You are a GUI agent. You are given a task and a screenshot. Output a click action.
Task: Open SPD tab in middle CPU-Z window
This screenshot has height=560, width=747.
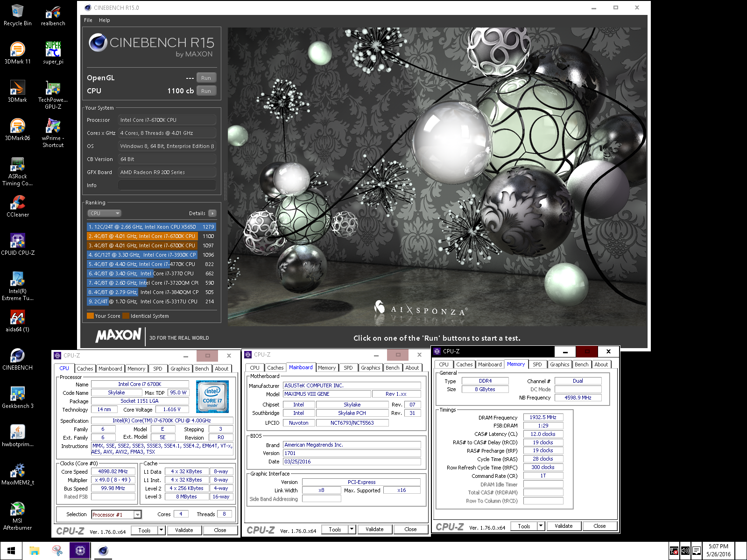[x=348, y=368]
